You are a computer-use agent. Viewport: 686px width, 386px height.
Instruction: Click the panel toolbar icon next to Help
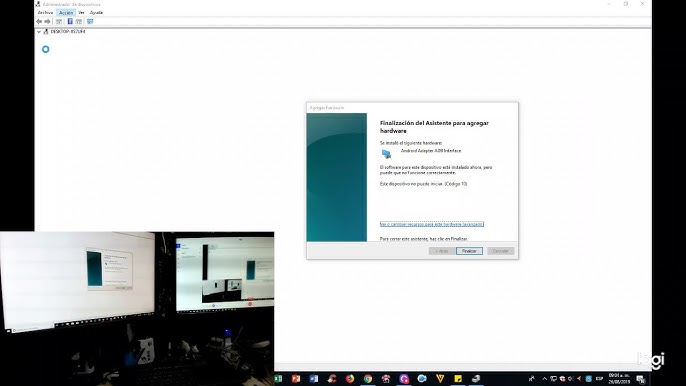[x=79, y=21]
